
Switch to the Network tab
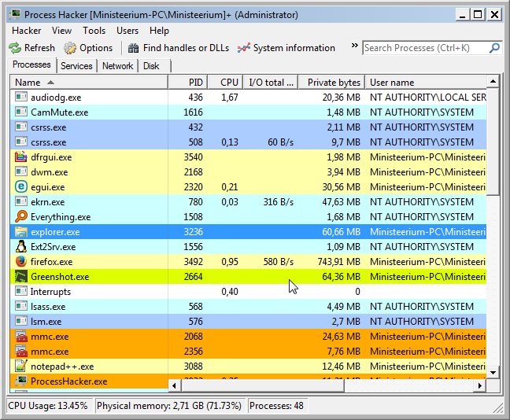click(x=117, y=66)
